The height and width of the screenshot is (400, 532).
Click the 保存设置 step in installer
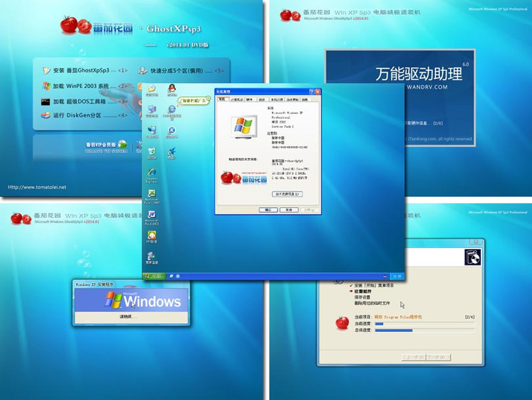(x=362, y=297)
